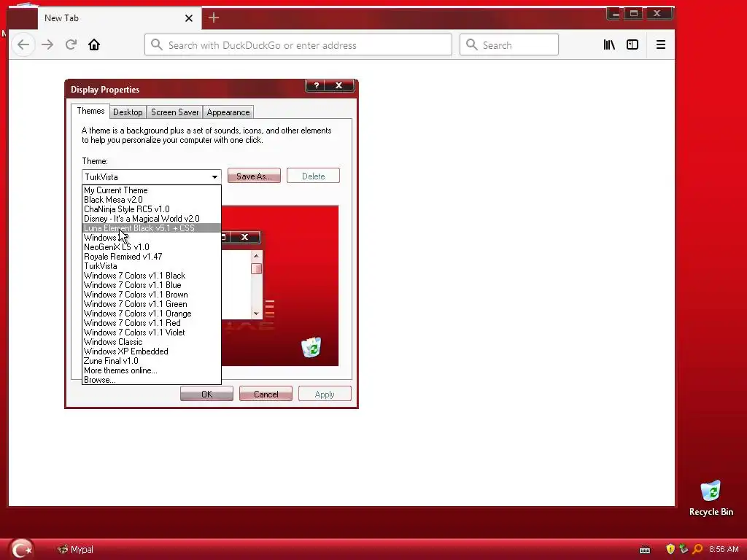Image resolution: width=747 pixels, height=560 pixels.
Task: Choose Windows 7 Colors v1.1 Black
Action: 152,276
